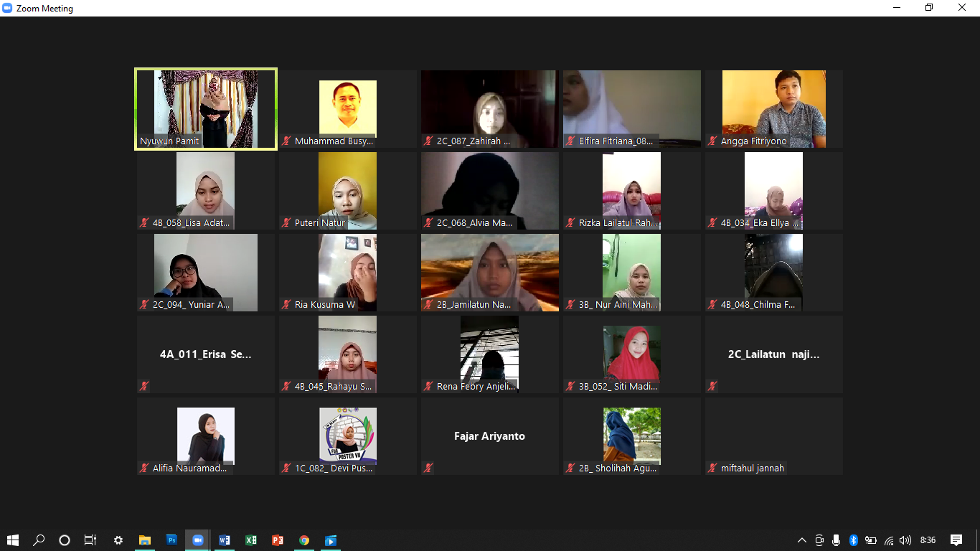Click muted mic icon beside Ria Kusuma W
The width and height of the screenshot is (980, 551).
click(x=286, y=305)
